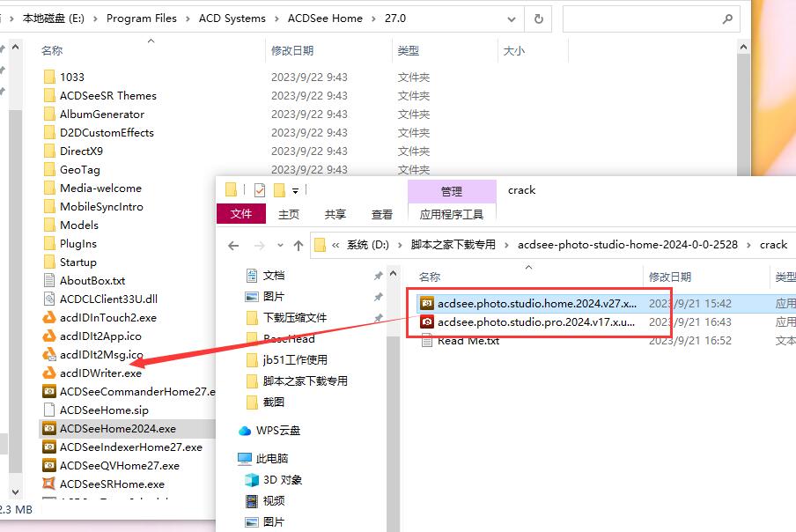The image size is (796, 532).
Task: Open recent locations dropdown in crack window
Action: coord(280,246)
